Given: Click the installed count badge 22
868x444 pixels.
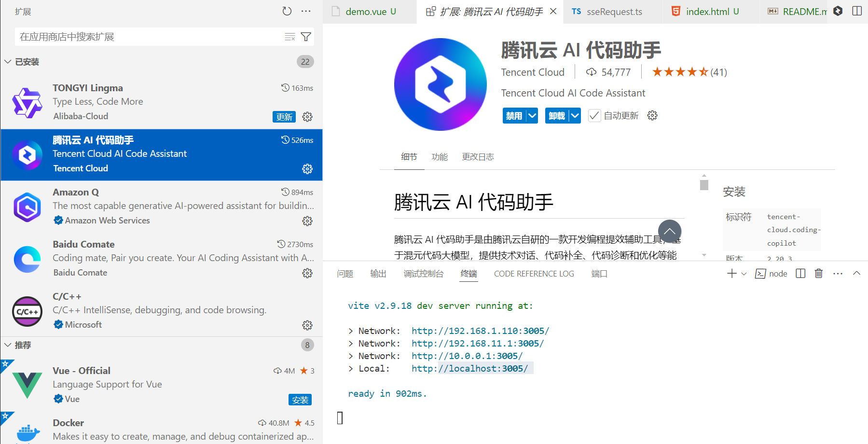Looking at the screenshot, I should [x=305, y=62].
